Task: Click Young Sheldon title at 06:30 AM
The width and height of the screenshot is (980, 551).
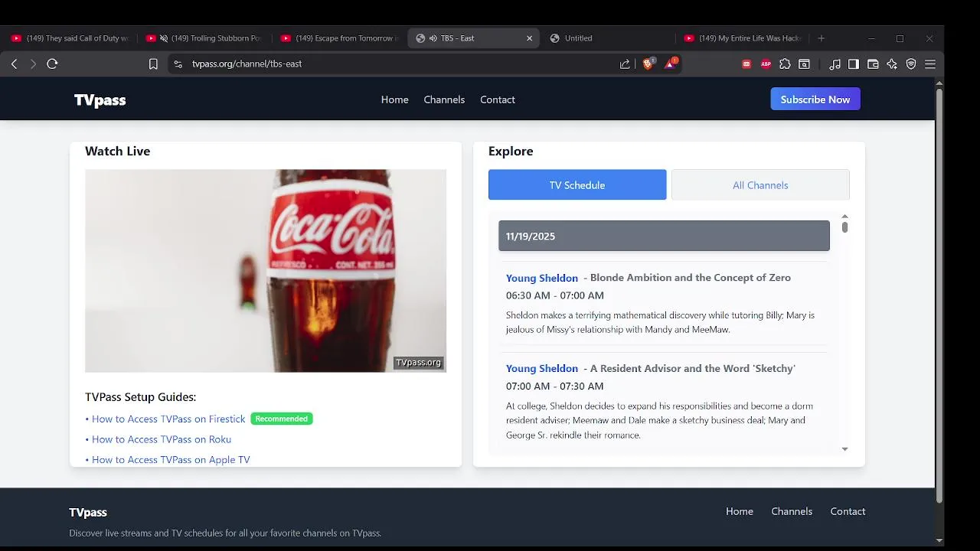Action: point(542,278)
